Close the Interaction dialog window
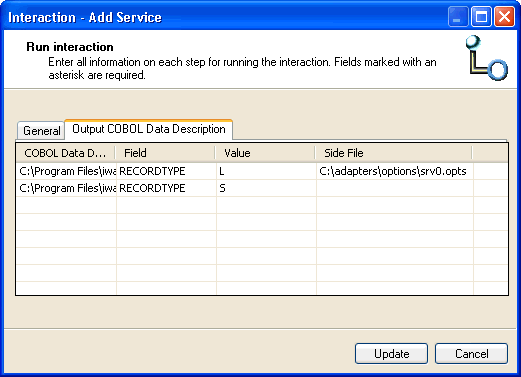 [x=504, y=17]
